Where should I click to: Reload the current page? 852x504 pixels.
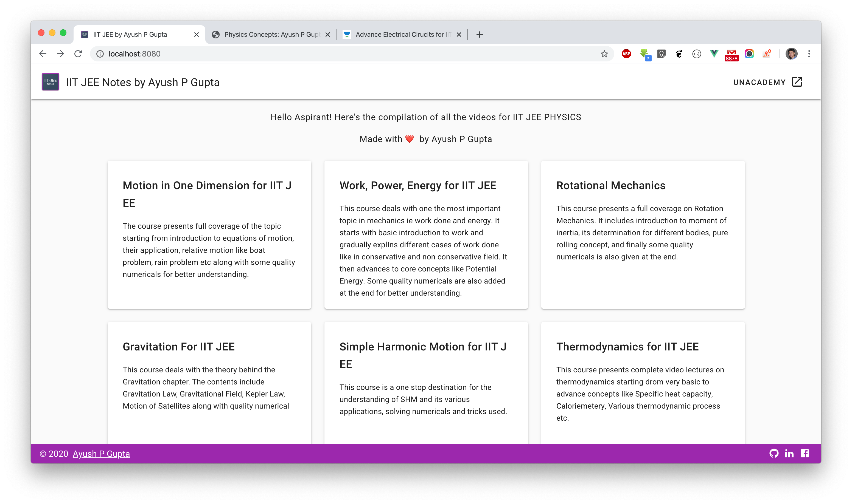tap(78, 54)
